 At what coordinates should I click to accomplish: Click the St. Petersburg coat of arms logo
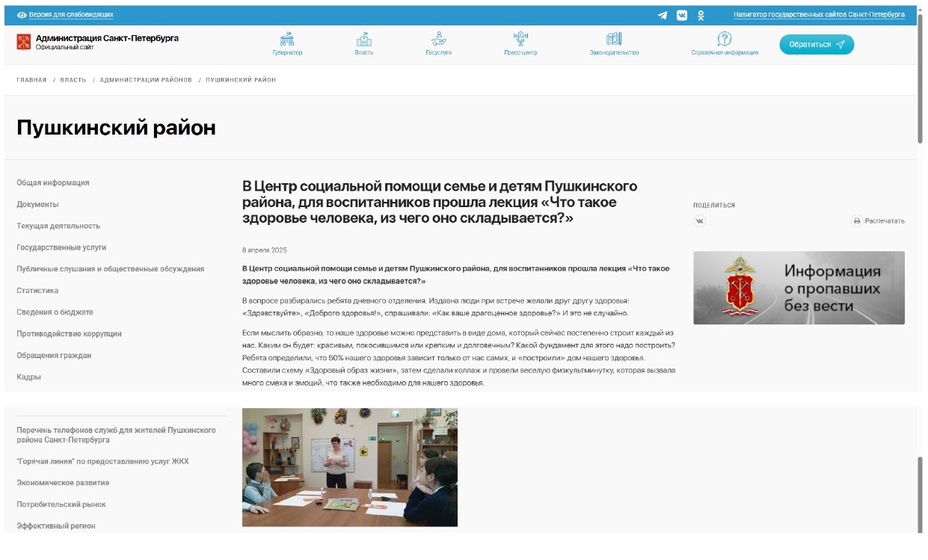point(24,42)
